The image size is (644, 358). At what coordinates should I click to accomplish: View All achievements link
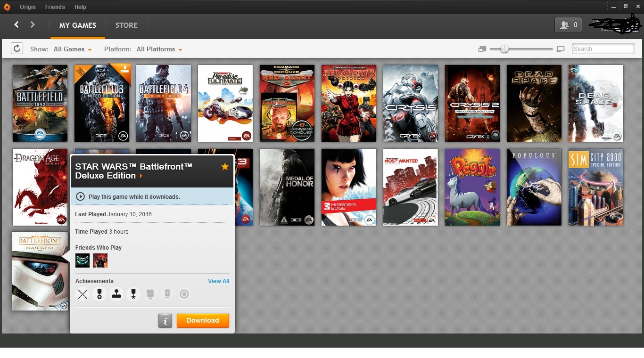218,281
